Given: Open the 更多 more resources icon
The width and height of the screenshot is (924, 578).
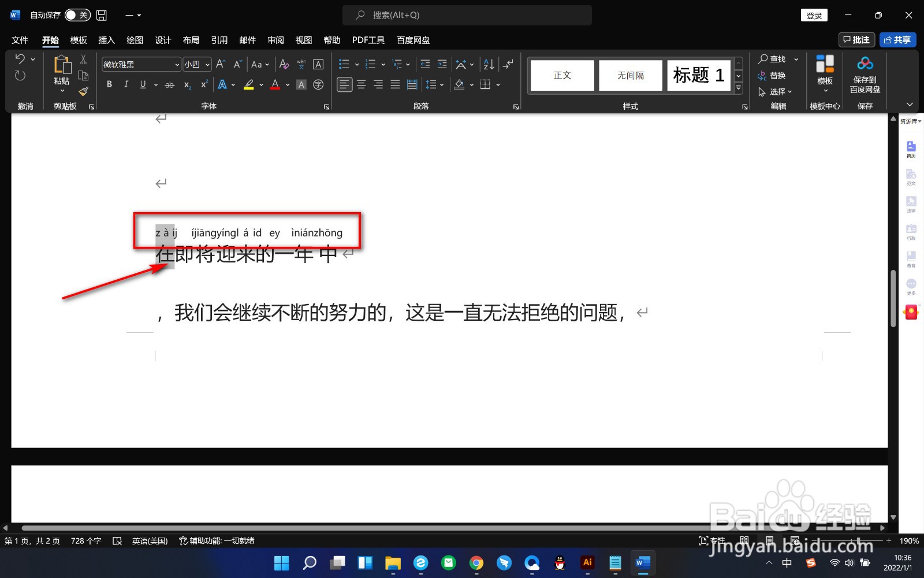Looking at the screenshot, I should click(x=911, y=287).
